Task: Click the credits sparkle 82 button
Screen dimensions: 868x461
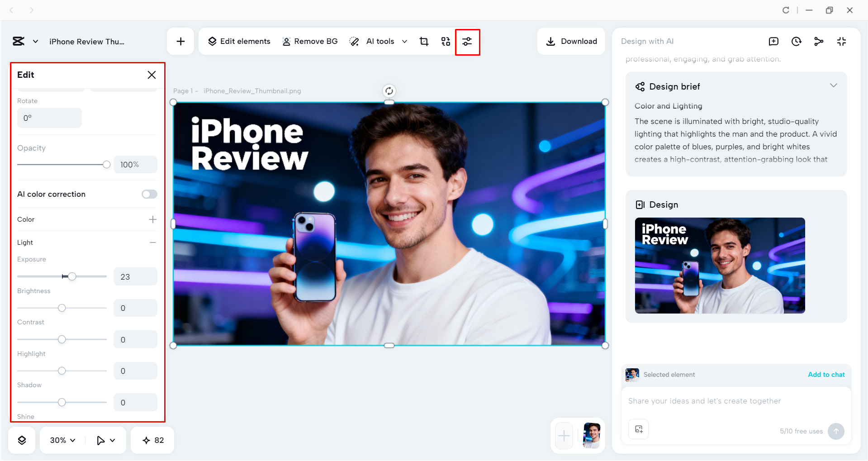Action: (x=153, y=440)
